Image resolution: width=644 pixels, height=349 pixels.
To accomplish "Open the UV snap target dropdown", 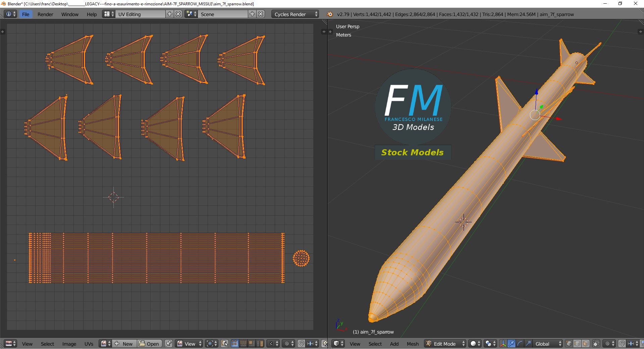I will coord(312,344).
